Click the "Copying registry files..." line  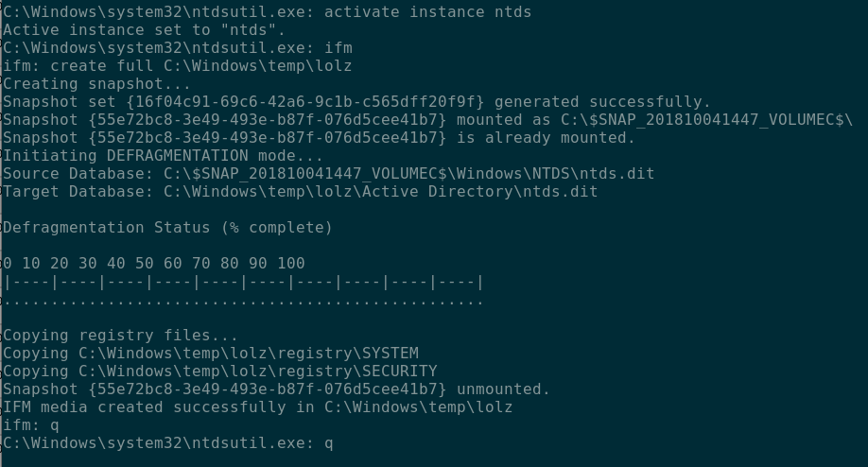pyautogui.click(x=120, y=336)
